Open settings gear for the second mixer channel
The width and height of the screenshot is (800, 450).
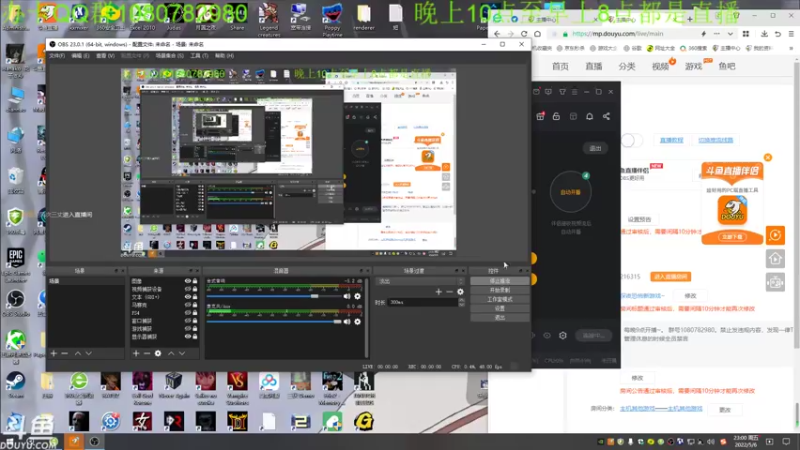pyautogui.click(x=358, y=321)
